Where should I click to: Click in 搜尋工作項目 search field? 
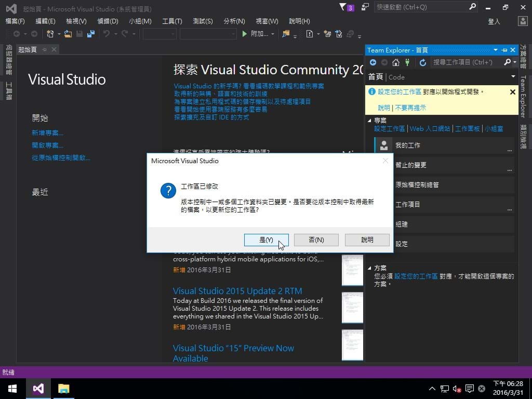[467, 62]
